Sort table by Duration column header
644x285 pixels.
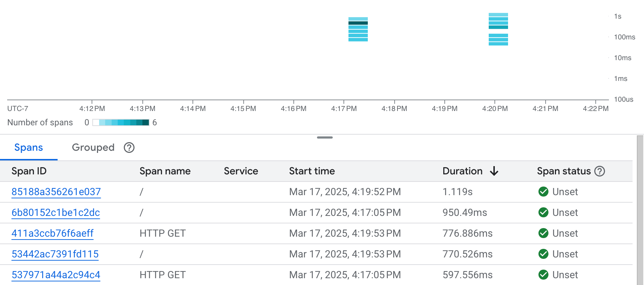pyautogui.click(x=462, y=171)
